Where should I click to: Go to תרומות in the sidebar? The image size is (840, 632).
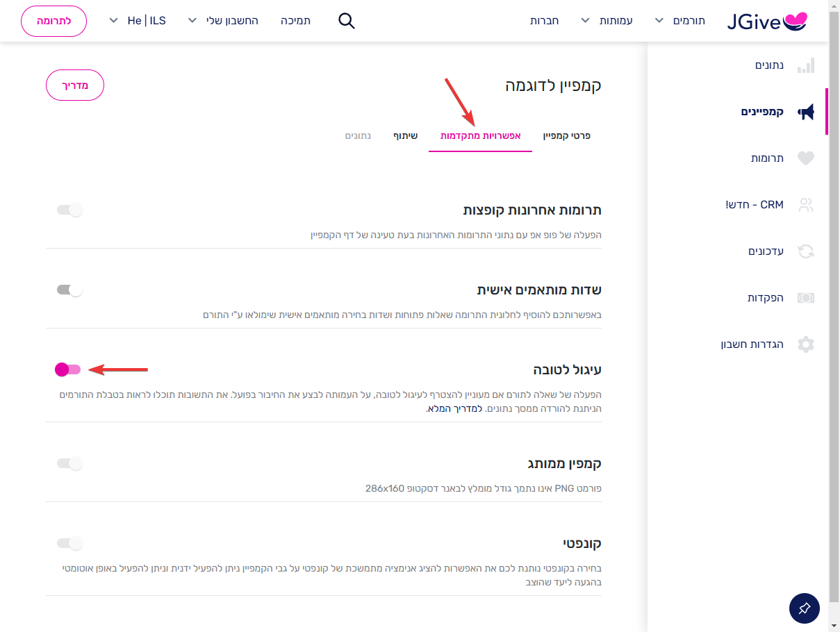pyautogui.click(x=767, y=158)
